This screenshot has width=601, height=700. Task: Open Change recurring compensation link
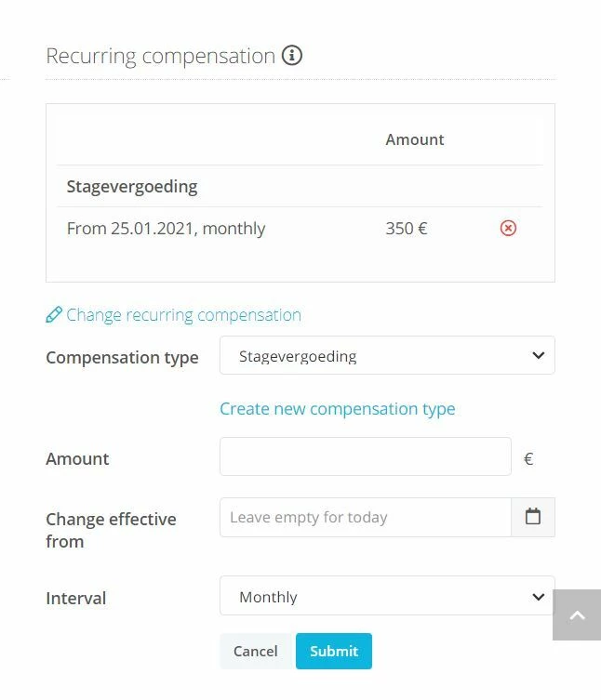click(183, 315)
